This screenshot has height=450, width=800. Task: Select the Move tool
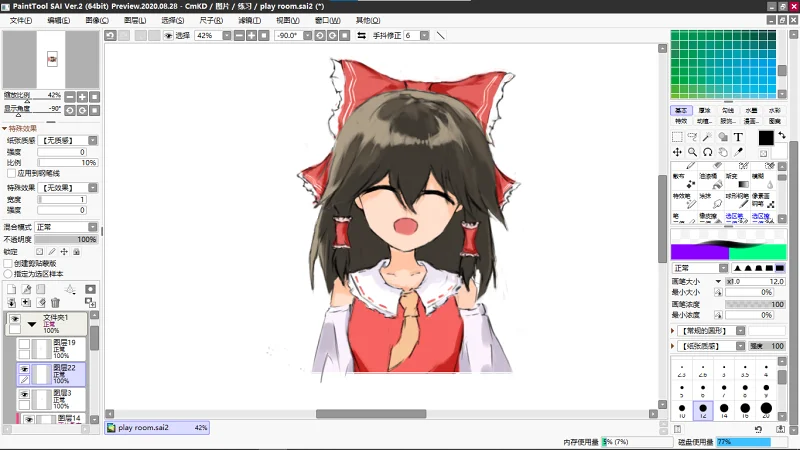pyautogui.click(x=677, y=152)
